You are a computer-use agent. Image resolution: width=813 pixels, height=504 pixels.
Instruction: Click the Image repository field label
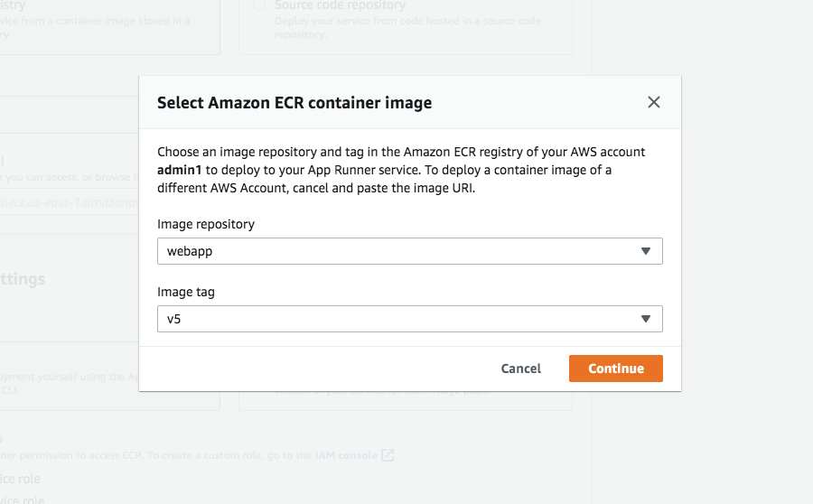pos(206,224)
